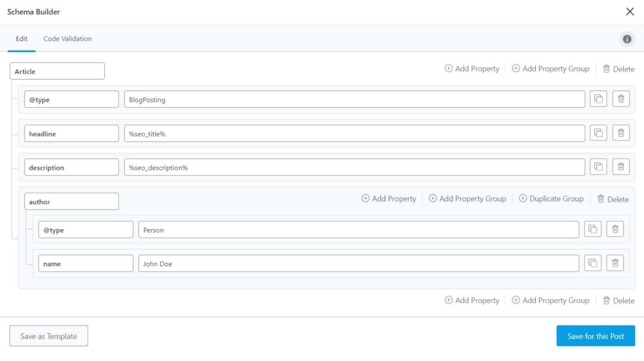This screenshot has height=361, width=644.
Task: Delete the Article schema from top bar
Action: (619, 69)
